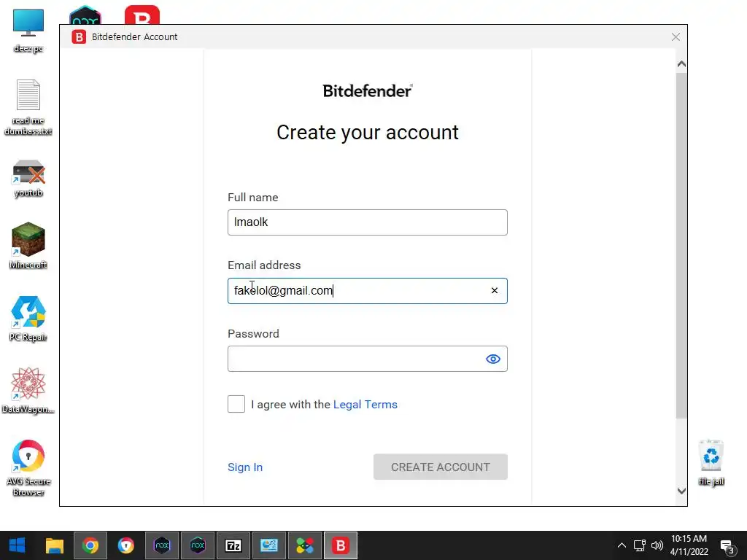The image size is (747, 560).
Task: Open AVG Secure Browser taskbar icon
Action: click(x=125, y=545)
